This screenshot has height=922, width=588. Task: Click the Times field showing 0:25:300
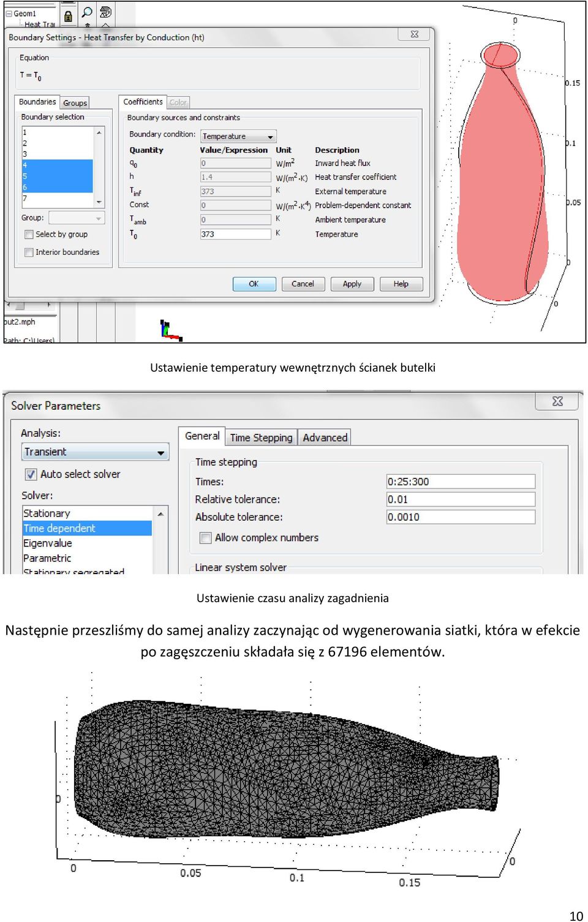[x=461, y=482]
